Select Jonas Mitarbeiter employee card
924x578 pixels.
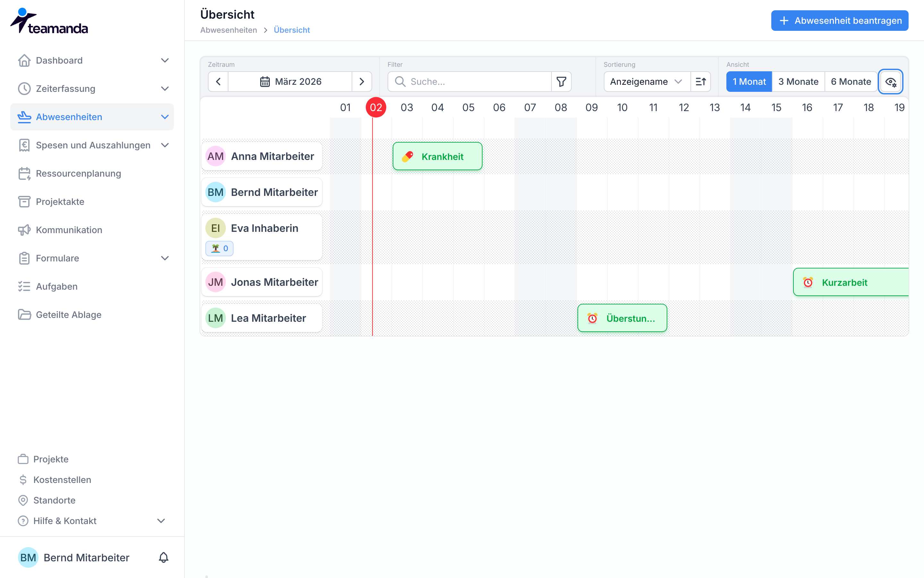tap(262, 282)
